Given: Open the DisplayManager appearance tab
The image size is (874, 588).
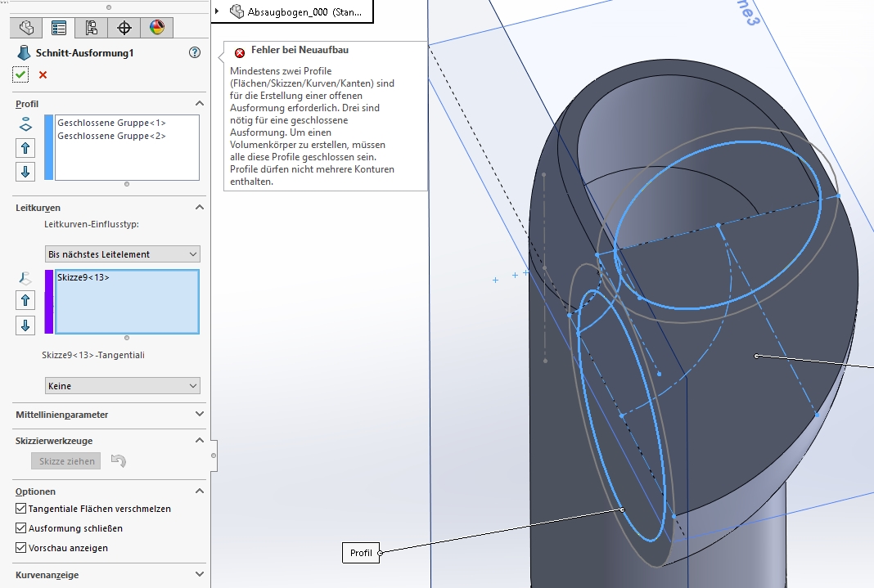Looking at the screenshot, I should point(157,28).
